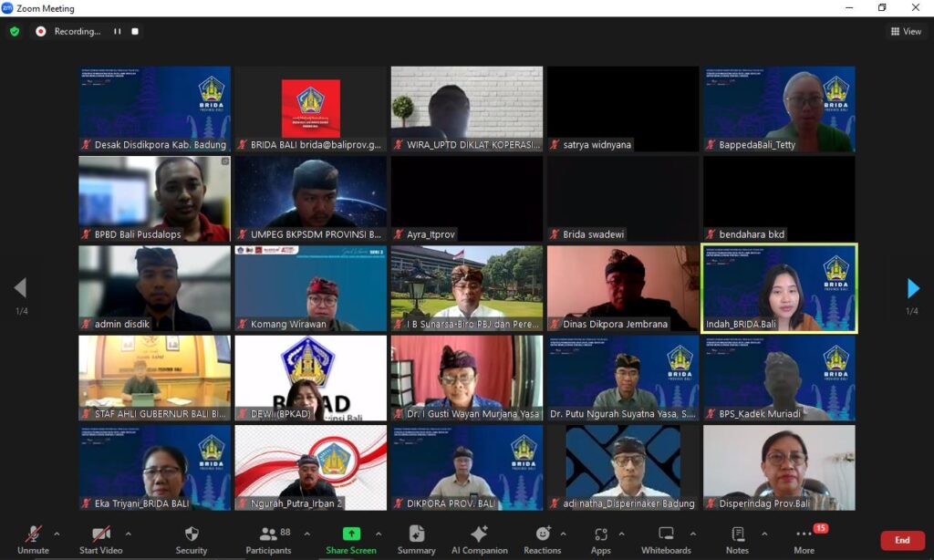Open the More menu with 15 badge
This screenshot has height=560, width=934.
tap(804, 540)
